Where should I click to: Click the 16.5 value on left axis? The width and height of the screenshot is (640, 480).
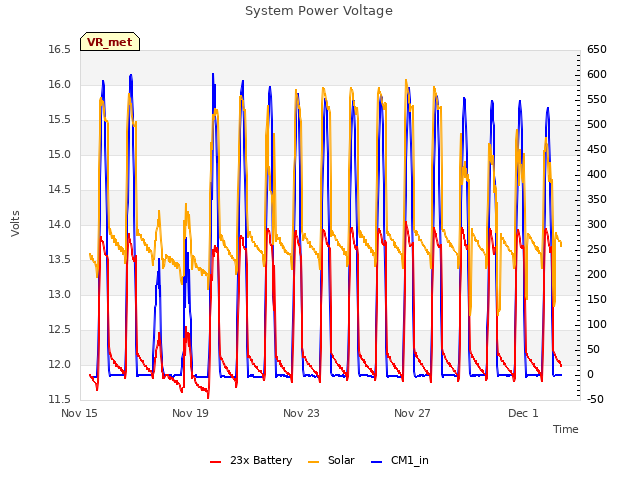59,49
